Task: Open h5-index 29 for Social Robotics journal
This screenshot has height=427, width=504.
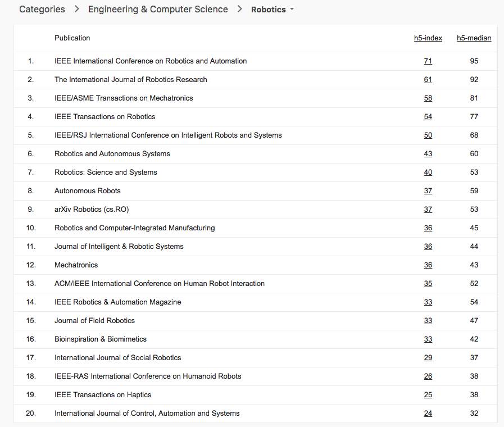Action: (x=428, y=357)
